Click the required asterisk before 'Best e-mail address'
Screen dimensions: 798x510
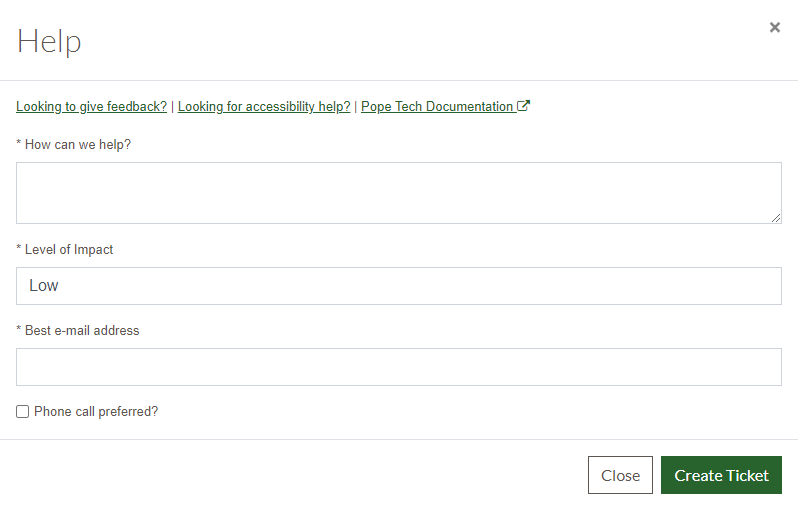click(x=19, y=329)
